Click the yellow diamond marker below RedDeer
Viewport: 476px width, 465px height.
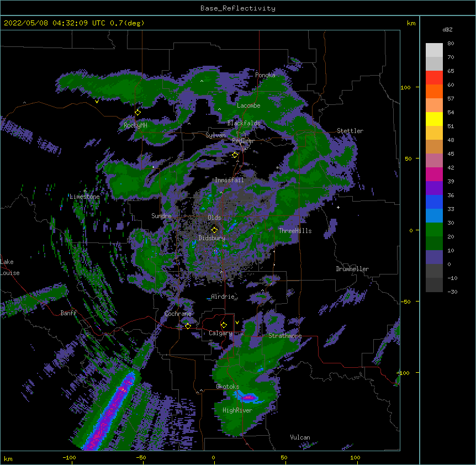[235, 155]
